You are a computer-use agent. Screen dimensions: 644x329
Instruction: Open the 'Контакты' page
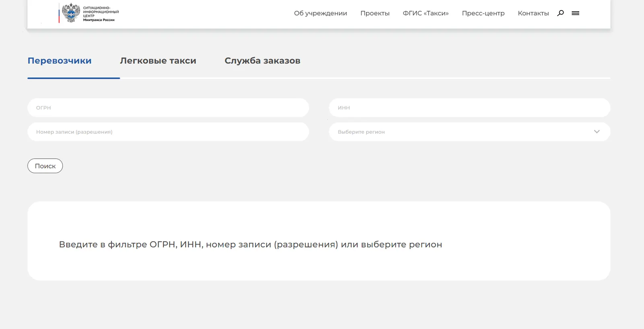(533, 13)
